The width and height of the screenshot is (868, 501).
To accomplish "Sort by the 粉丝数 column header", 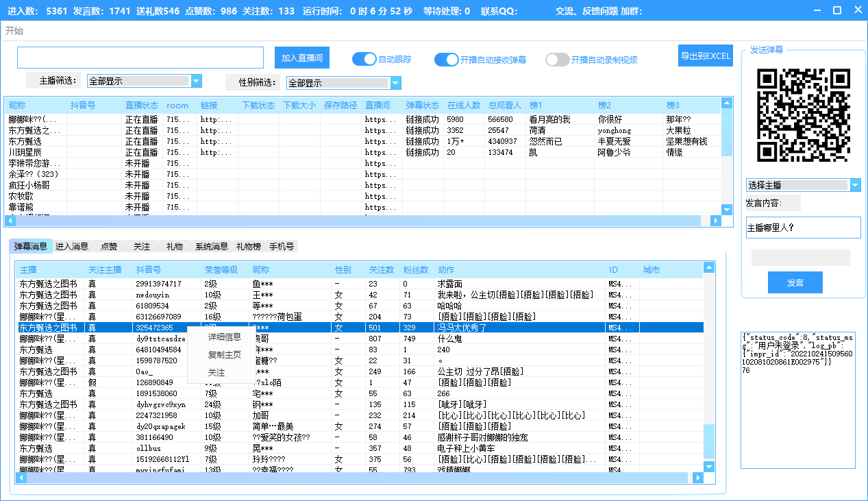I will click(x=416, y=270).
